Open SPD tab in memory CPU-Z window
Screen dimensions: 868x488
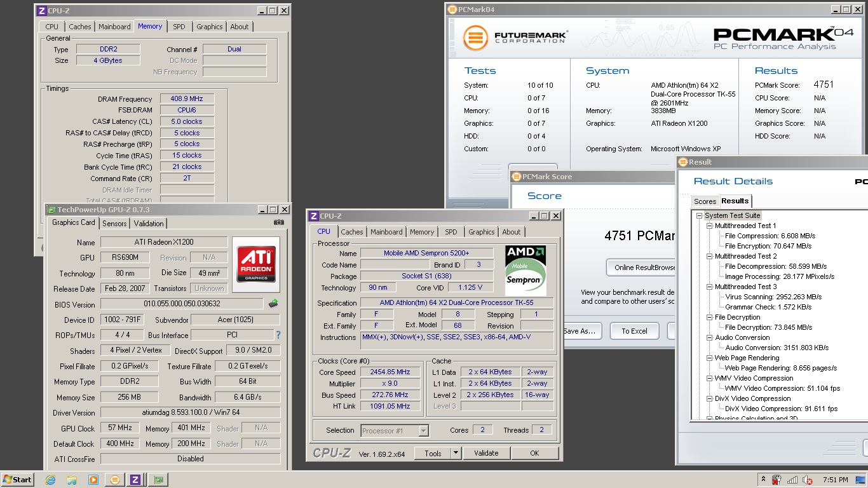[x=179, y=27]
